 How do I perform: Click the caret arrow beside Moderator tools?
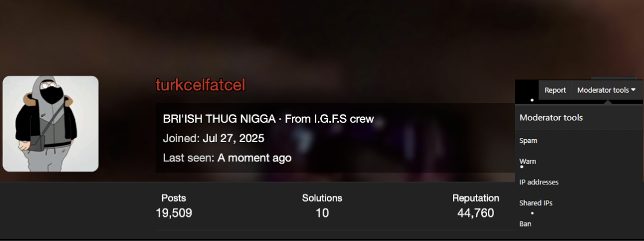coord(633,90)
